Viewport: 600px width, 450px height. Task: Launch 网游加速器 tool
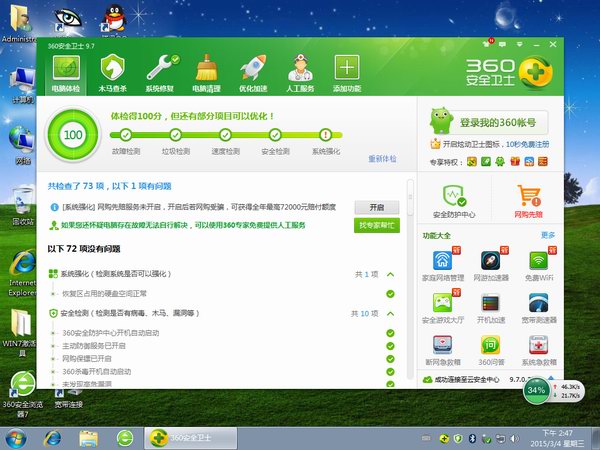[491, 266]
